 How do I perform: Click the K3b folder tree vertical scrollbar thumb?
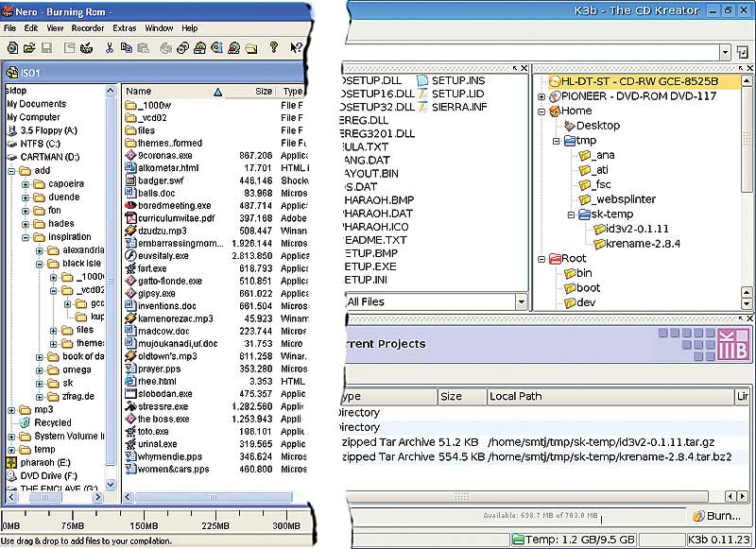click(747, 139)
